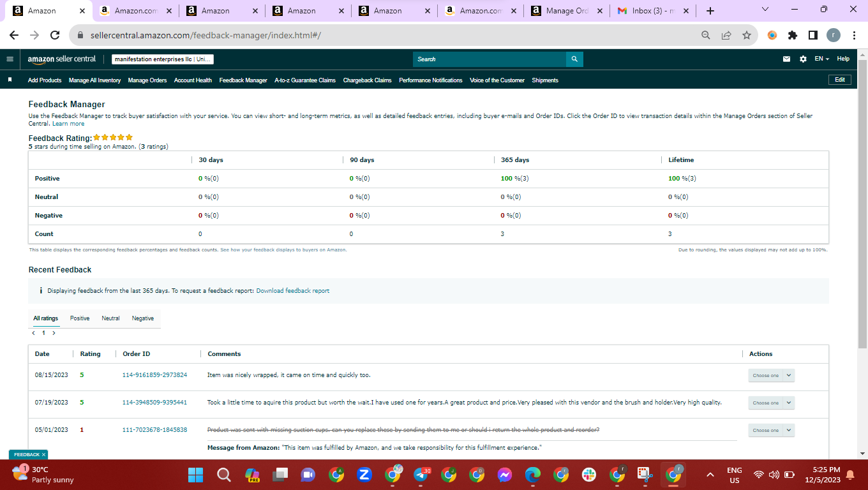Open Performance Notifications

[431, 80]
